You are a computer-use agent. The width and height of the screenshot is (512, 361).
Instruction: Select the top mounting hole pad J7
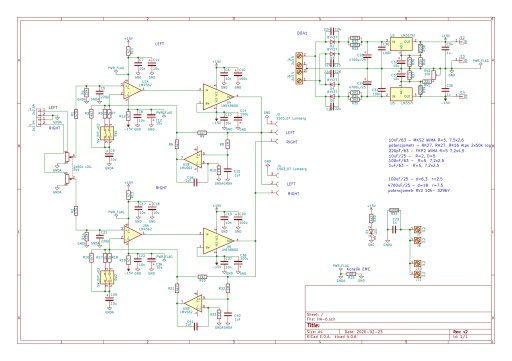[x=417, y=230]
